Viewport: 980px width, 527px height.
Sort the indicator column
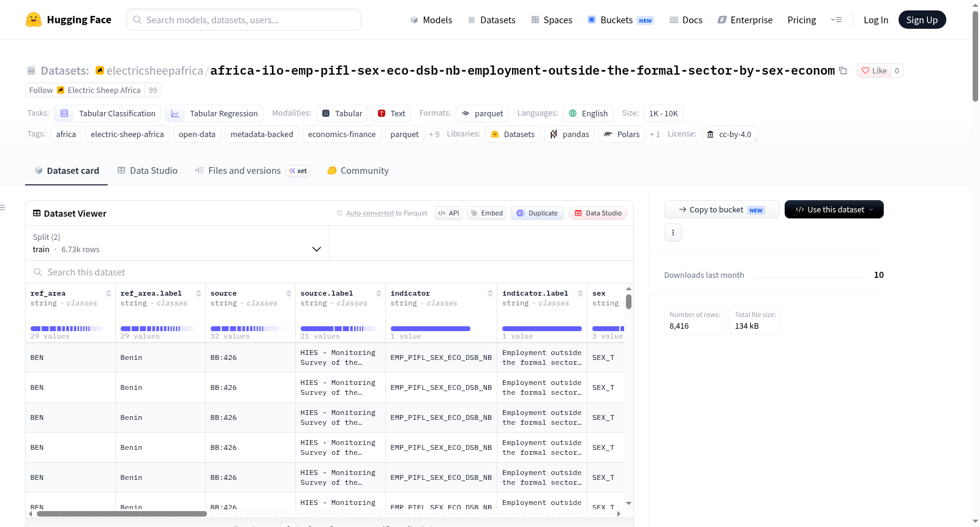490,293
